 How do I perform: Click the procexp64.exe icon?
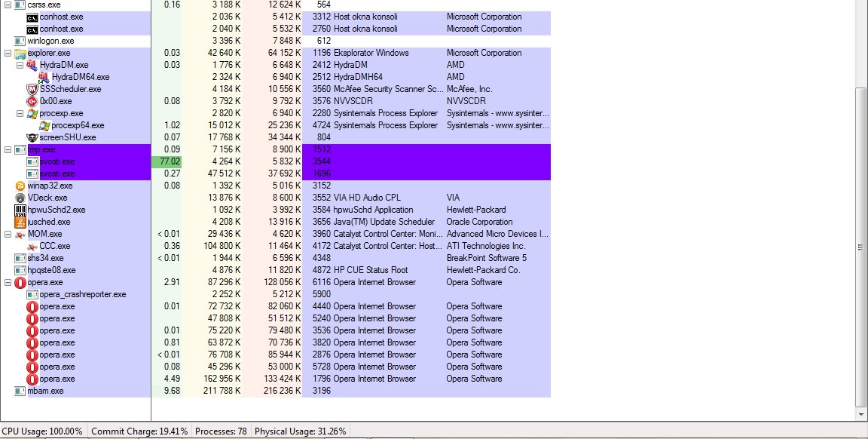pyautogui.click(x=44, y=126)
